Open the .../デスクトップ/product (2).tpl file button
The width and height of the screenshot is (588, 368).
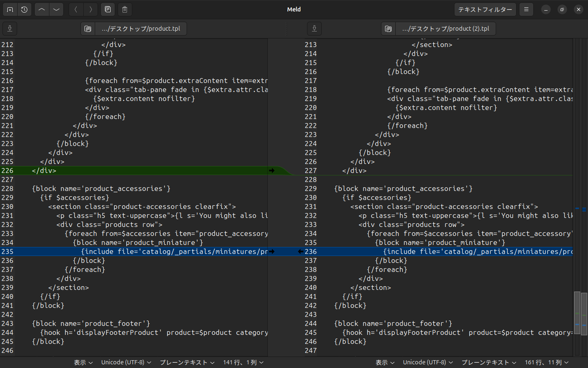[445, 29]
